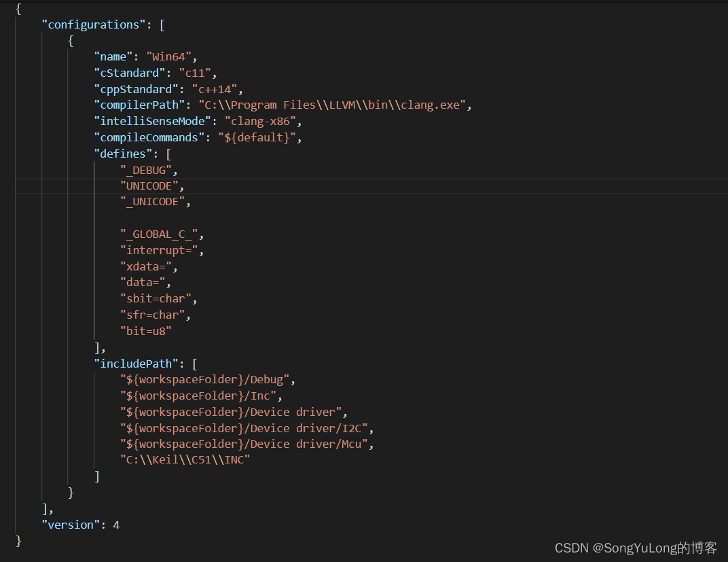
Task: Click the "Win64" value string
Action: click(x=168, y=56)
